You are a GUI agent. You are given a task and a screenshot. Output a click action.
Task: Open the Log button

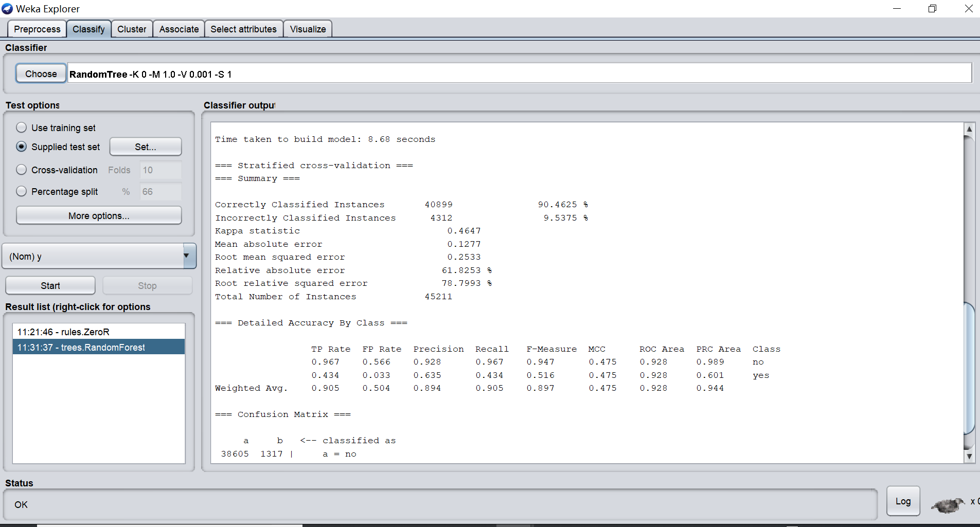tap(903, 501)
